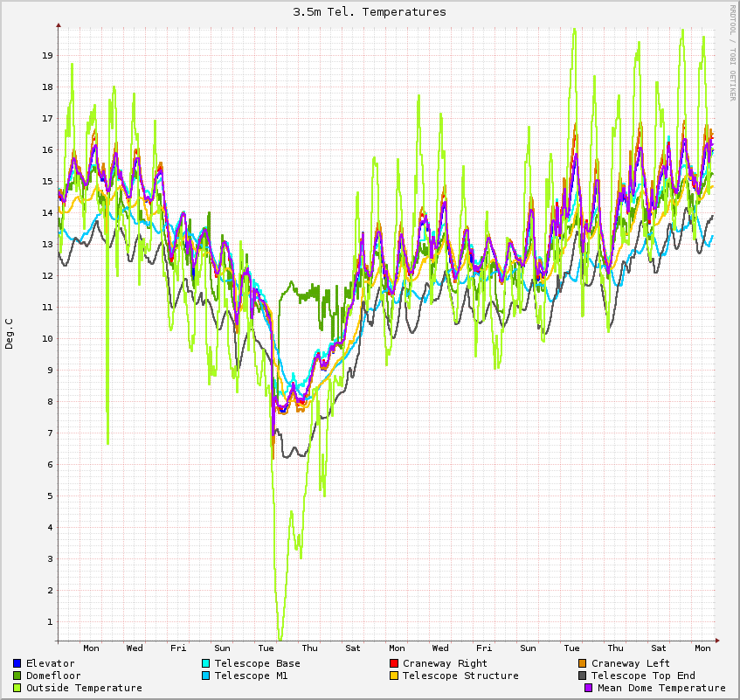Select the 10 tick label on the y-axis

point(48,338)
